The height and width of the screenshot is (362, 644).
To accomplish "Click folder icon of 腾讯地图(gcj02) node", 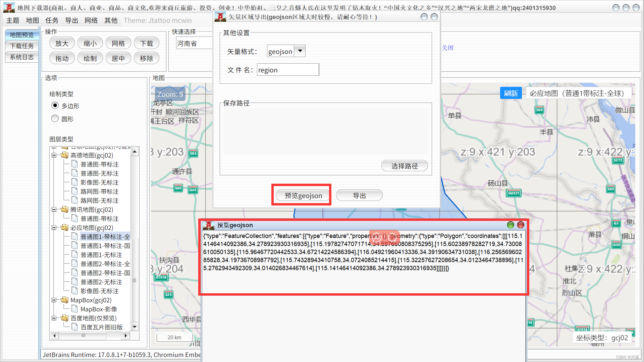I will pos(65,209).
